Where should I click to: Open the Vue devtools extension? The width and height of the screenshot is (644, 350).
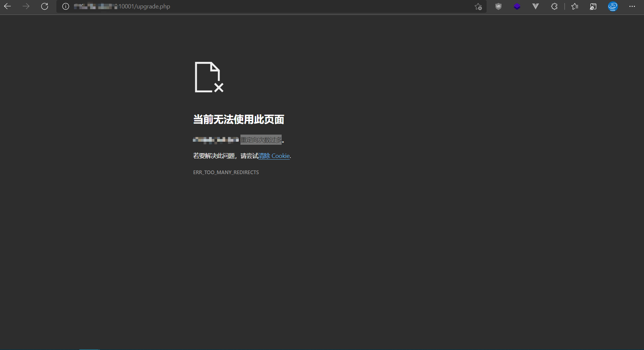click(536, 6)
